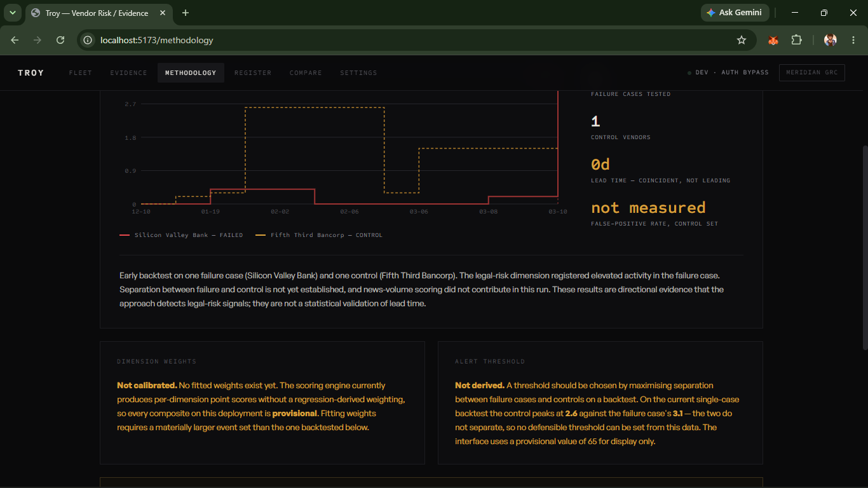The width and height of the screenshot is (868, 488).
Task: Click the Ask Gemini button
Action: pyautogui.click(x=735, y=13)
